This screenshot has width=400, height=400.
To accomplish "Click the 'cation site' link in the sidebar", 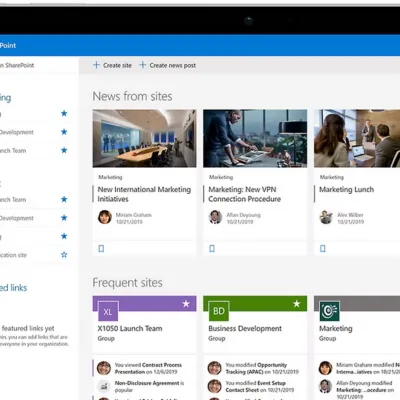I will pos(13,255).
